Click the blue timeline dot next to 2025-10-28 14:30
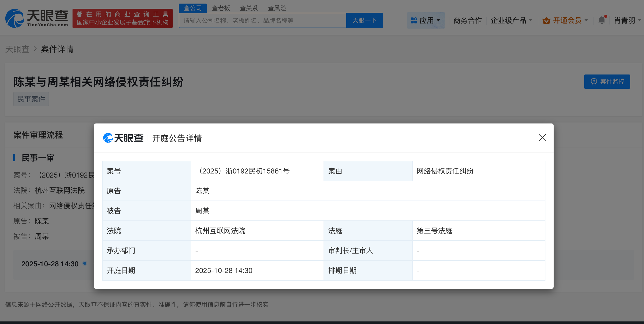 (85, 264)
